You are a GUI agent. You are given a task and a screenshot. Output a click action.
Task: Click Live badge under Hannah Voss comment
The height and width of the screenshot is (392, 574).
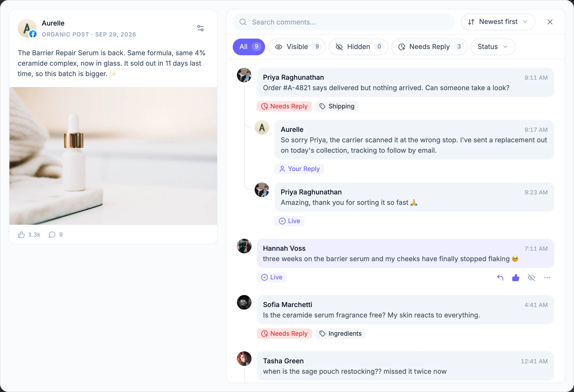[x=272, y=277]
